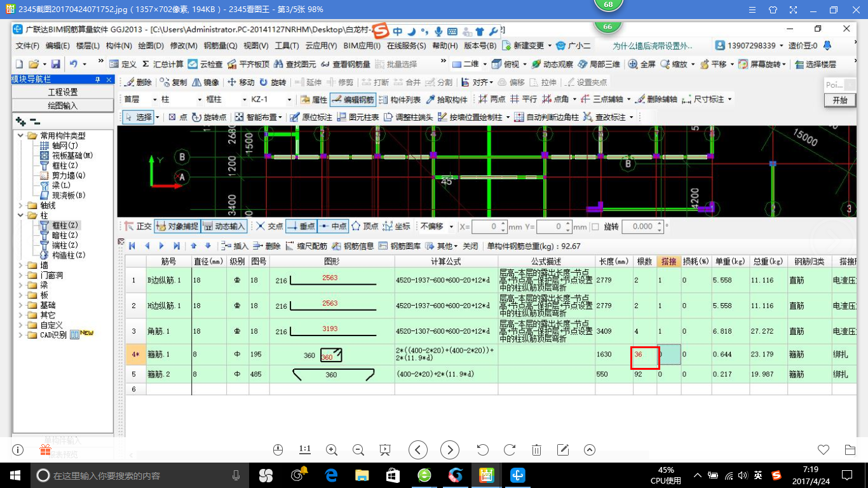The height and width of the screenshot is (488, 868).
Task: Toggle 顶点 vertex snap
Action: pos(365,226)
